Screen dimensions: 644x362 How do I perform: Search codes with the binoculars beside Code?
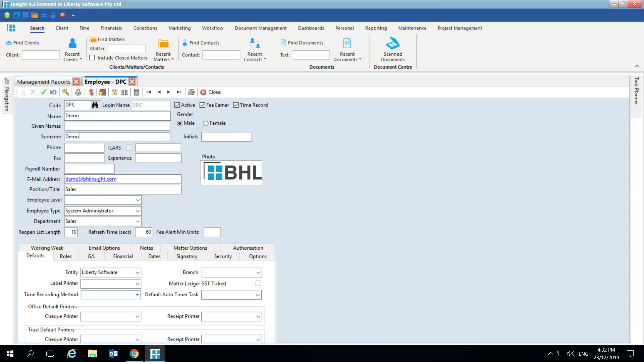click(95, 105)
